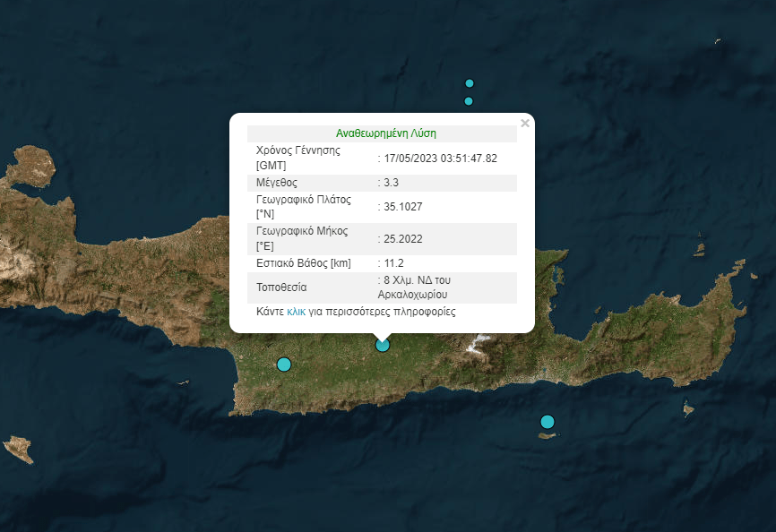Click the 'Χρόνος Γέννησης [GMT]' label
Screen dimensions: 776x532
(298, 158)
